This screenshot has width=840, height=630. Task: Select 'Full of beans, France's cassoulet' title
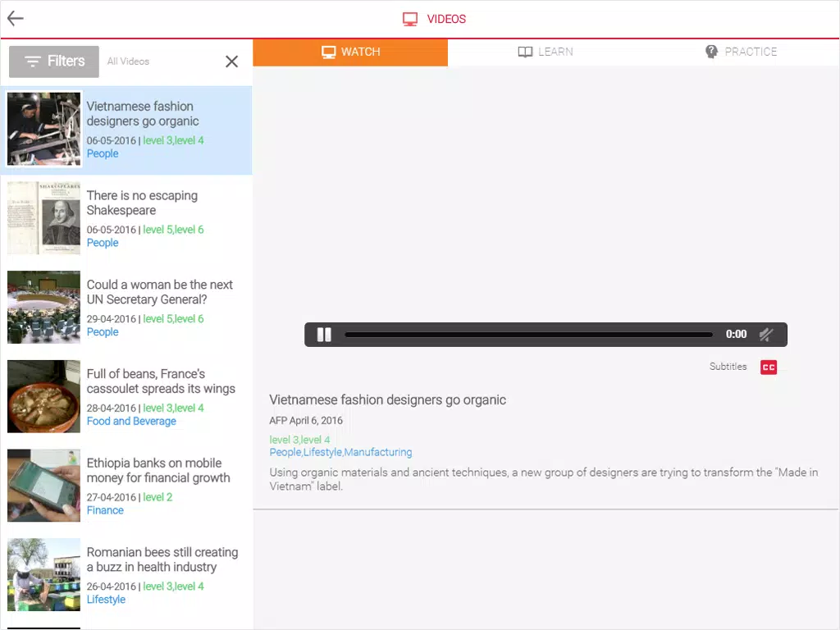tap(161, 381)
